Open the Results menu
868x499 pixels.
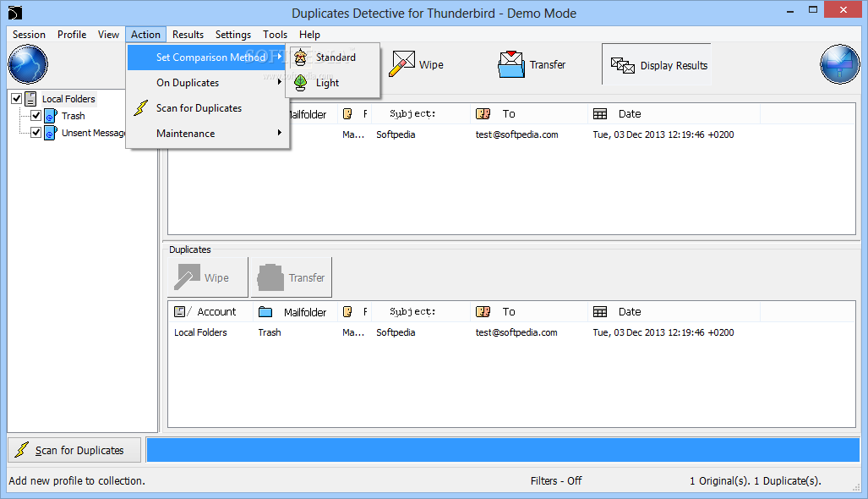[188, 35]
